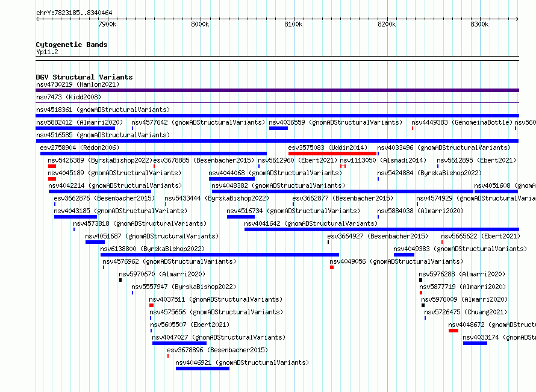Click the red esv3575083 (Uddin2014) bar
This screenshot has width=536, height=392.
pyautogui.click(x=332, y=154)
